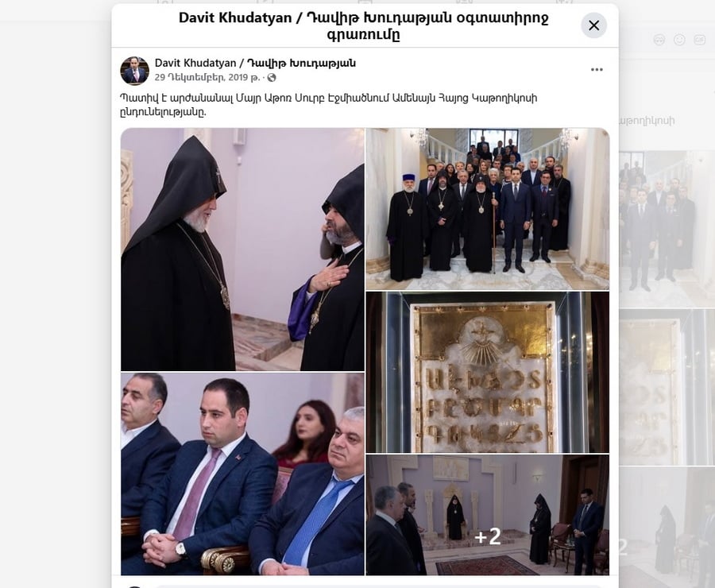Click the faded background staircase group photo

point(667,228)
